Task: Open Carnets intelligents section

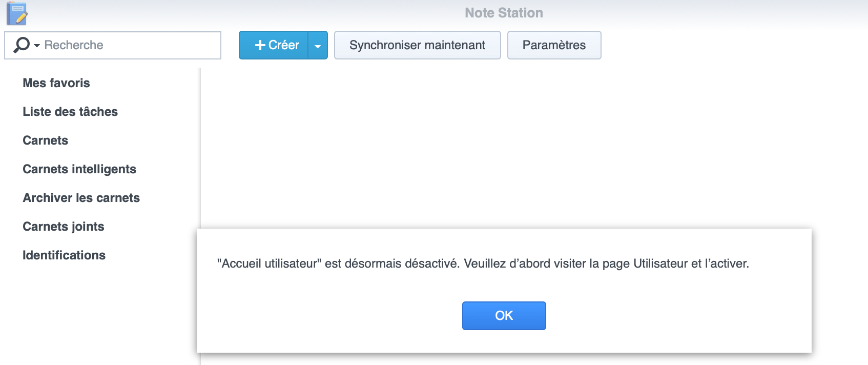Action: (x=79, y=169)
